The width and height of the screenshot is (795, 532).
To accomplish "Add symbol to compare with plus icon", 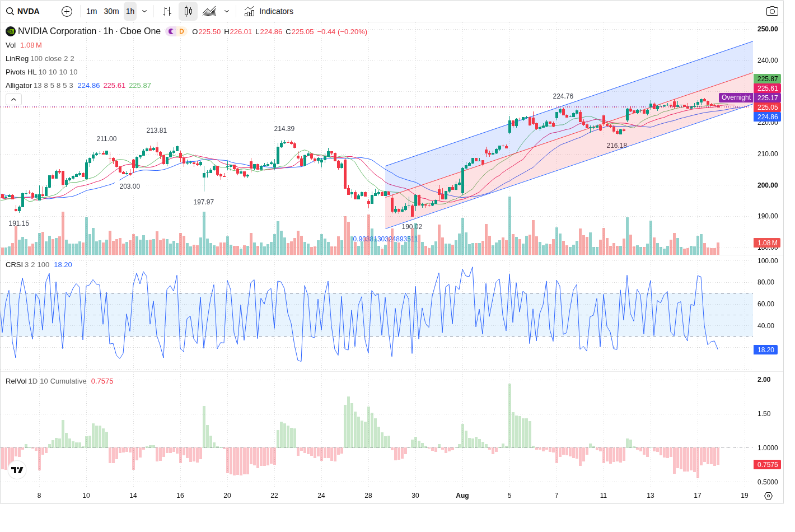I will 67,11.
